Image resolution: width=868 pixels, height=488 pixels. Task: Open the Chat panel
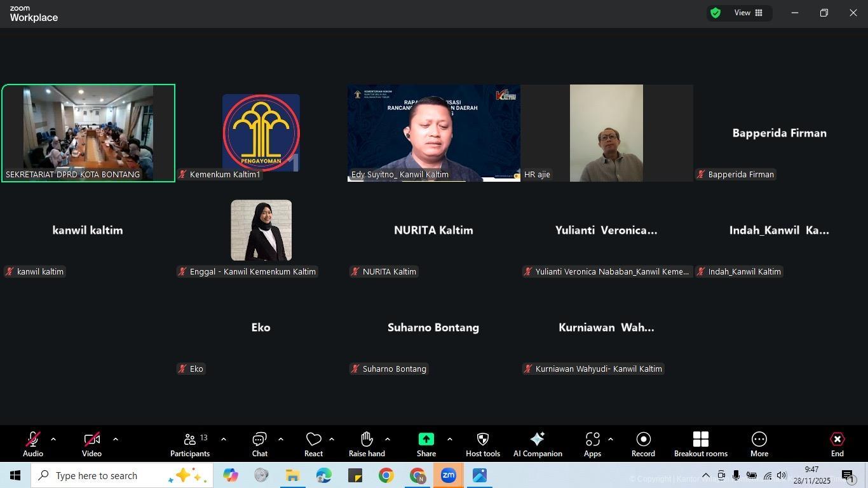[x=259, y=444]
